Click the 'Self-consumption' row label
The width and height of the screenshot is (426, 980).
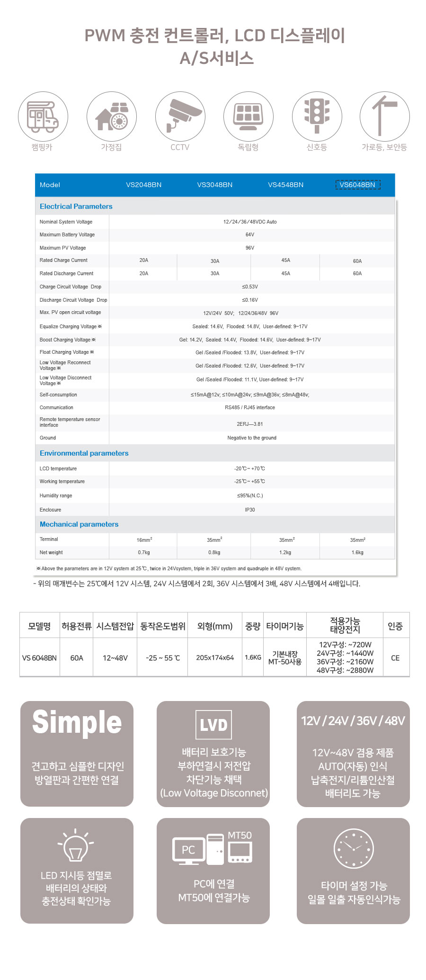pos(58,395)
